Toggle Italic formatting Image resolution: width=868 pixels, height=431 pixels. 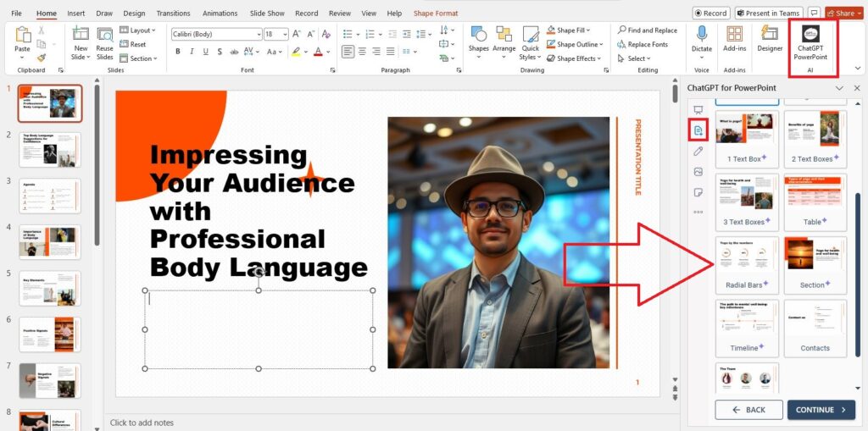192,52
